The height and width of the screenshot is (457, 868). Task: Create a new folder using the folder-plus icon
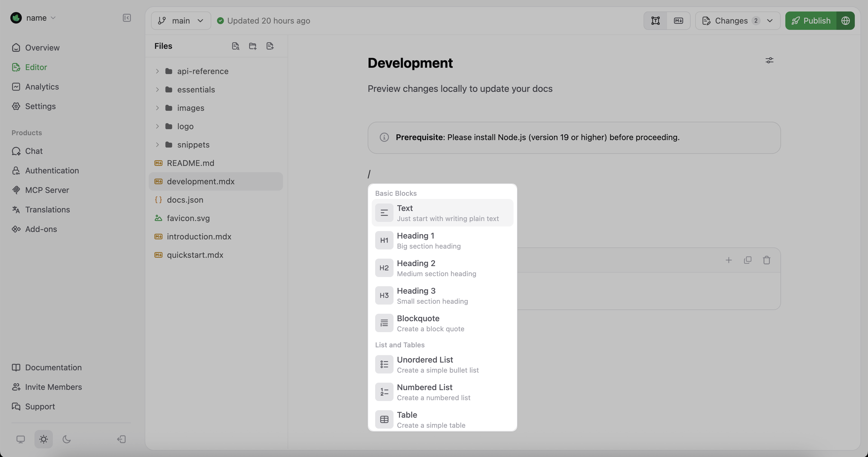[253, 46]
